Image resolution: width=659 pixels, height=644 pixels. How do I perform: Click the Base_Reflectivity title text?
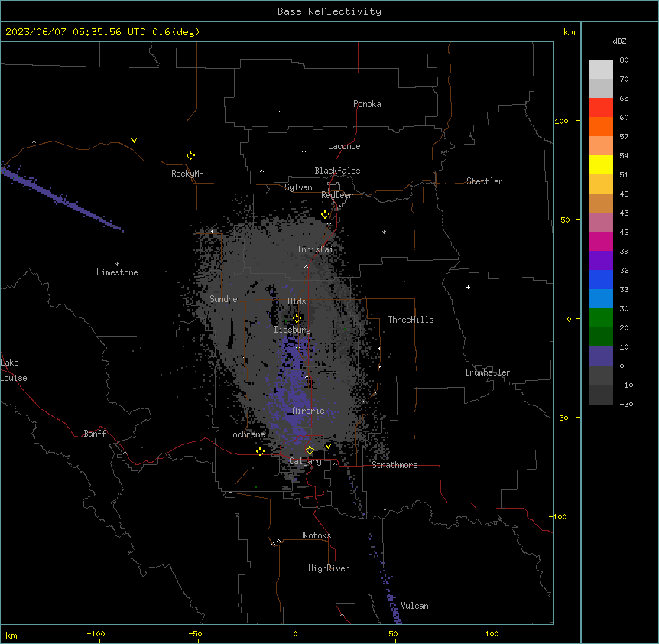[329, 11]
